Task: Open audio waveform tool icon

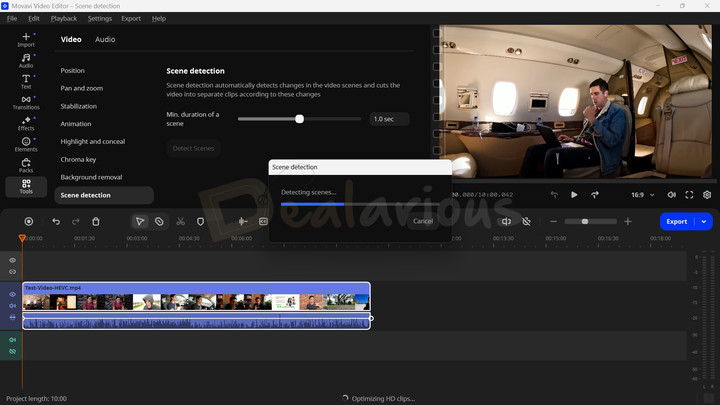Action: (x=243, y=221)
